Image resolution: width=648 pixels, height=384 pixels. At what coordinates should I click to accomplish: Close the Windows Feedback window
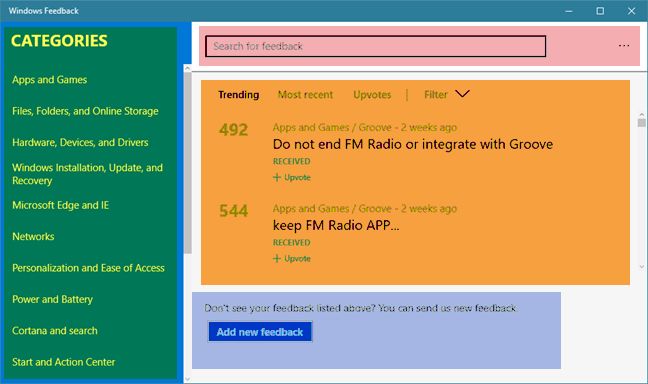(x=631, y=11)
